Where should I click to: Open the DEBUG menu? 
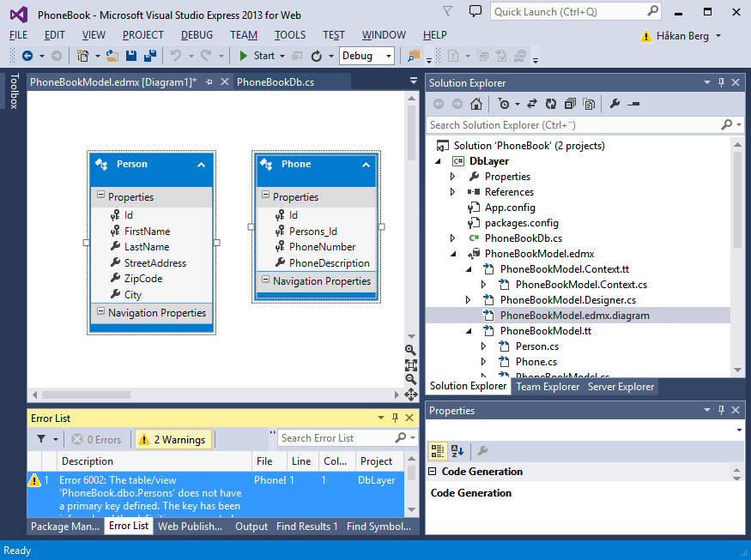197,35
